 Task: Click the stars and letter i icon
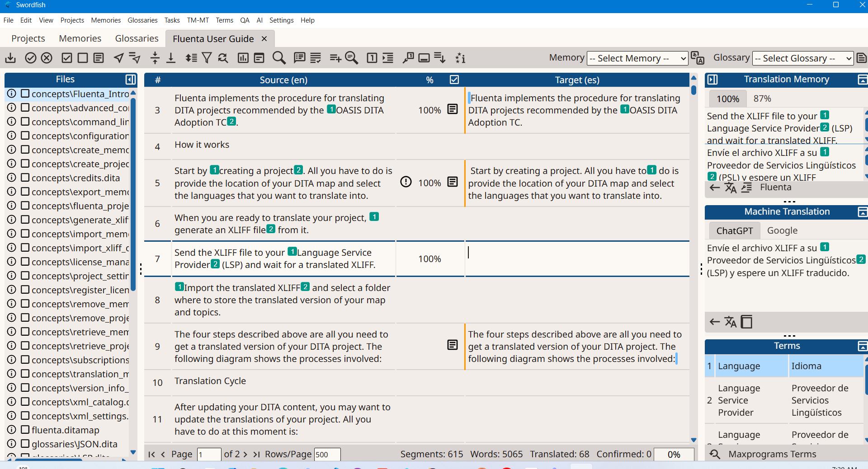pos(460,58)
